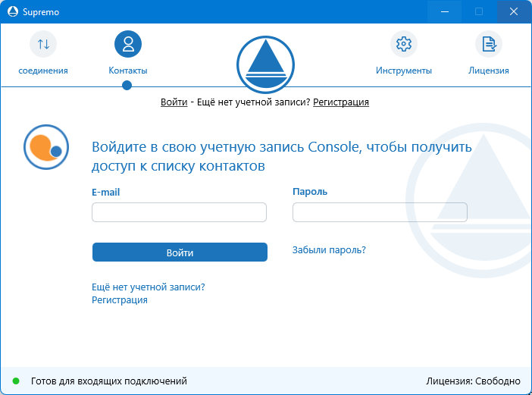The image size is (532, 395).
Task: Click the Лицензия: Свободно status text
Action: coord(474,381)
